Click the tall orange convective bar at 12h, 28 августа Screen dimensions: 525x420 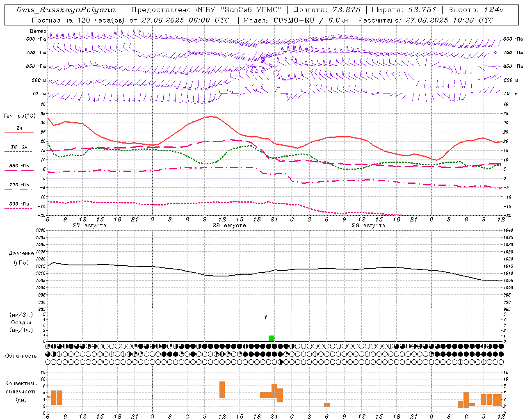pos(222,390)
